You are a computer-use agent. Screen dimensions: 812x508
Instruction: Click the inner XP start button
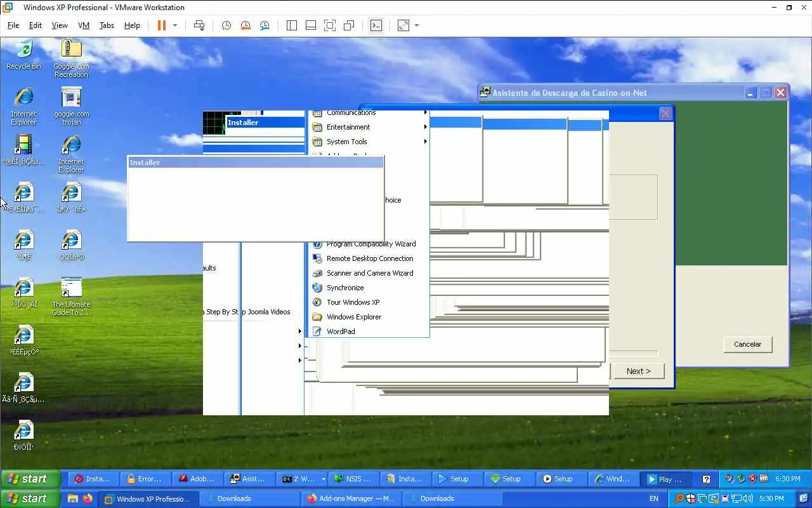pos(30,479)
